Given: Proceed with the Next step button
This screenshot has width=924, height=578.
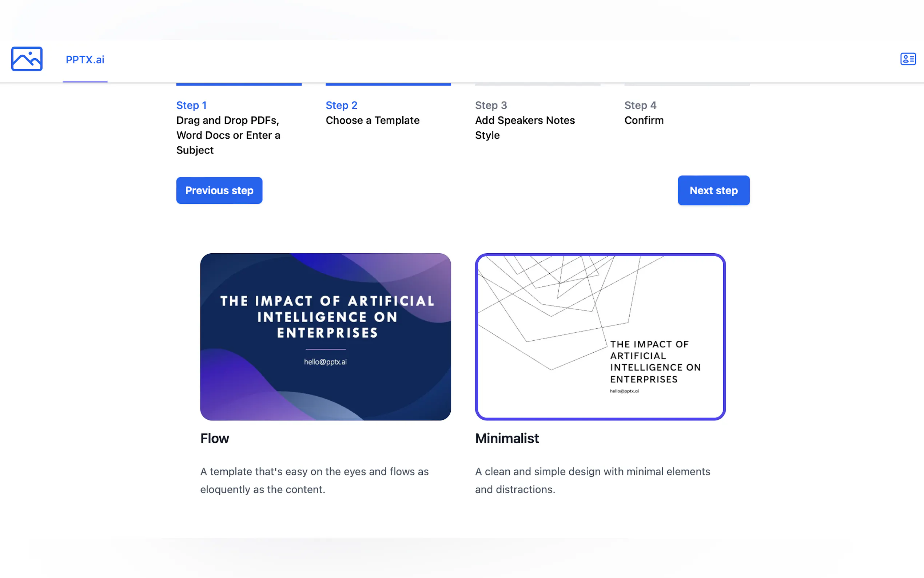Looking at the screenshot, I should 713,190.
